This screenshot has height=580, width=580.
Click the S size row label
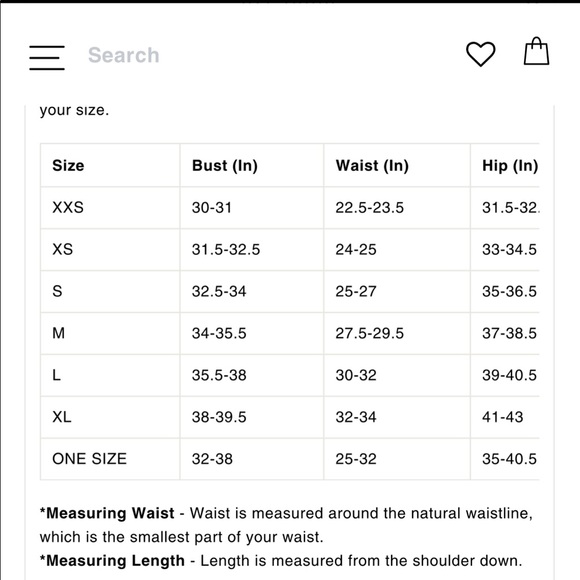click(57, 291)
